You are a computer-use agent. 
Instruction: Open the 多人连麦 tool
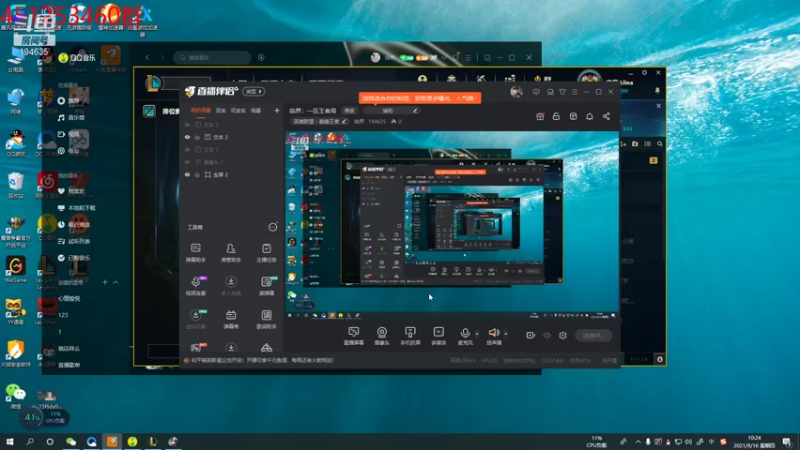tap(231, 286)
